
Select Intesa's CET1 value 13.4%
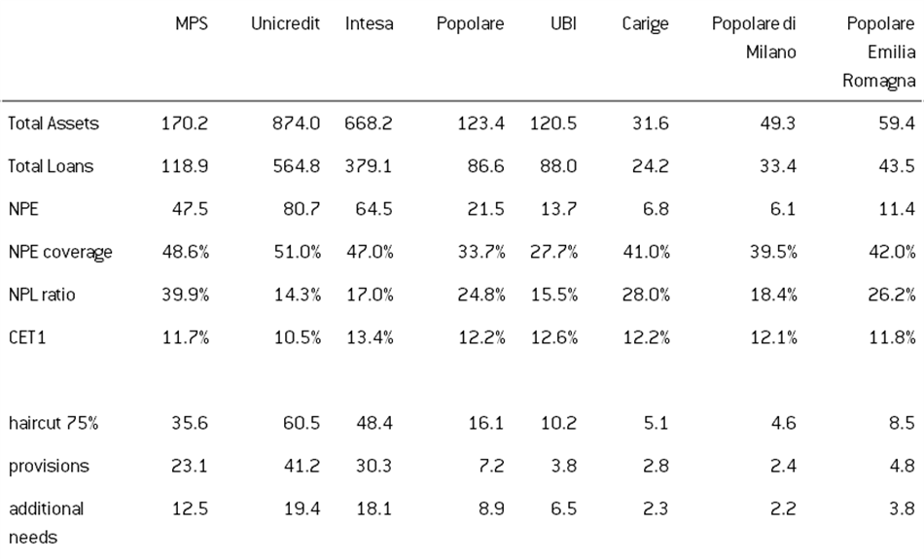tap(370, 337)
